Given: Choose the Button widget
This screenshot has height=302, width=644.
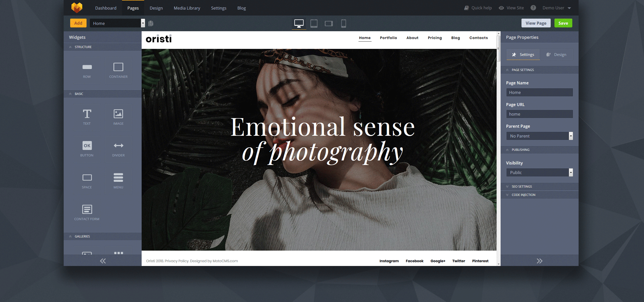Looking at the screenshot, I should click(87, 149).
